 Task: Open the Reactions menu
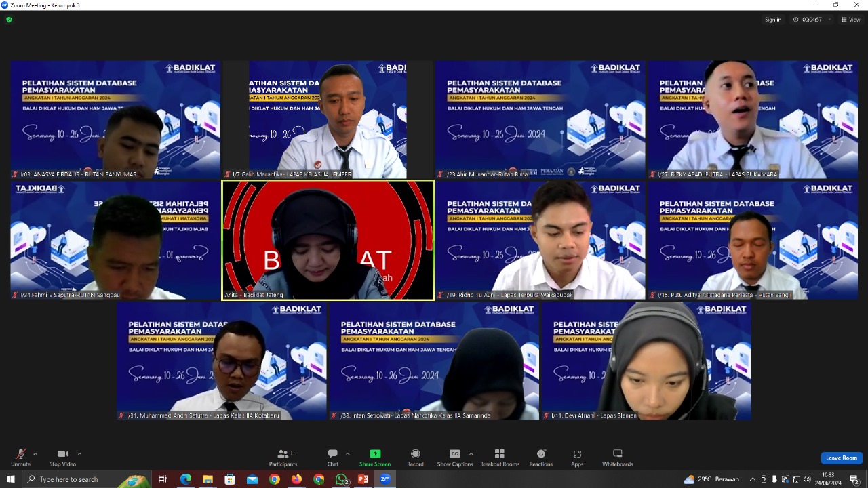[541, 455]
